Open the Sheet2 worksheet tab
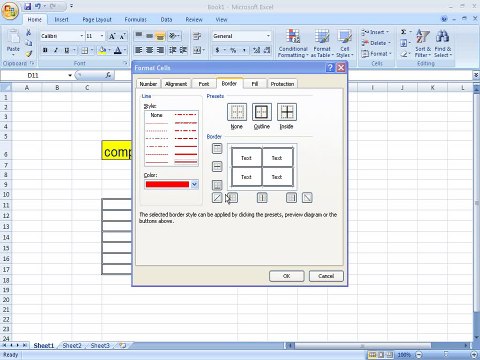The image size is (480, 360). pos(72,346)
